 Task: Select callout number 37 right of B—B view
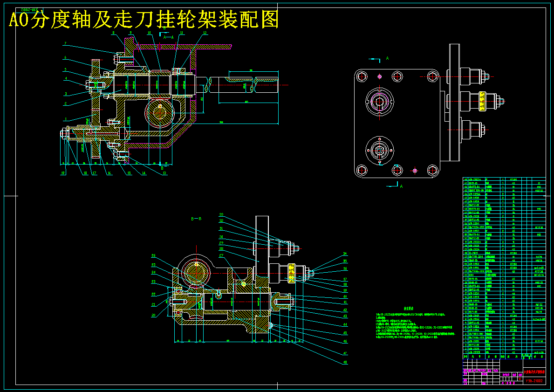pyautogui.click(x=345, y=279)
